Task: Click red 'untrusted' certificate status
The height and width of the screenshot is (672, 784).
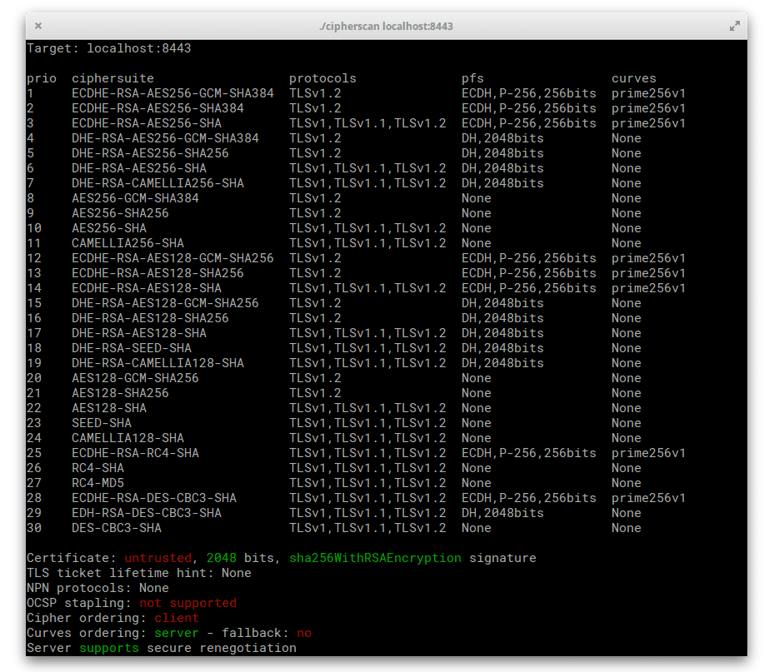Action: (x=158, y=558)
